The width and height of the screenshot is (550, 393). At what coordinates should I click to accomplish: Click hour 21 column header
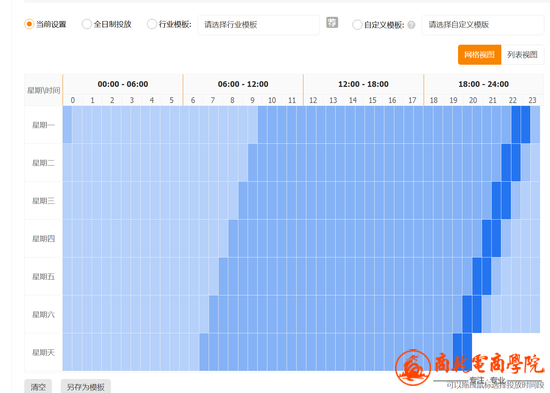point(493,100)
